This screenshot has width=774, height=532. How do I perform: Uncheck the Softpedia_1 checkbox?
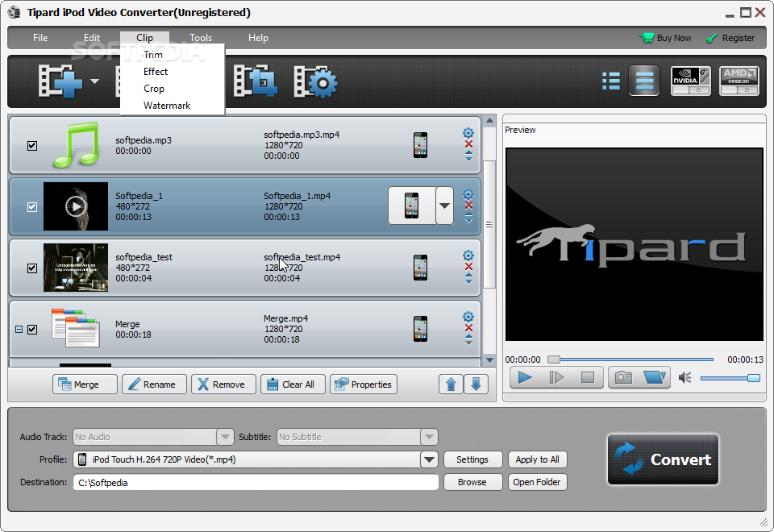[32, 207]
